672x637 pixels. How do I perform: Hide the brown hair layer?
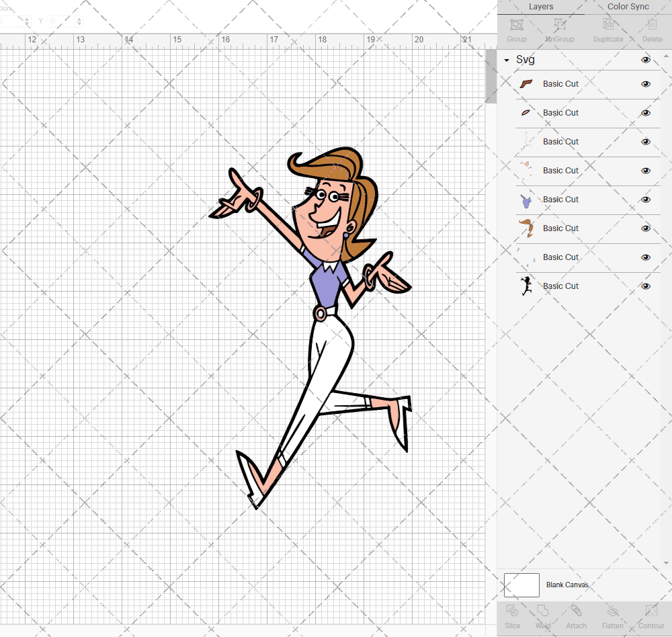pos(645,228)
